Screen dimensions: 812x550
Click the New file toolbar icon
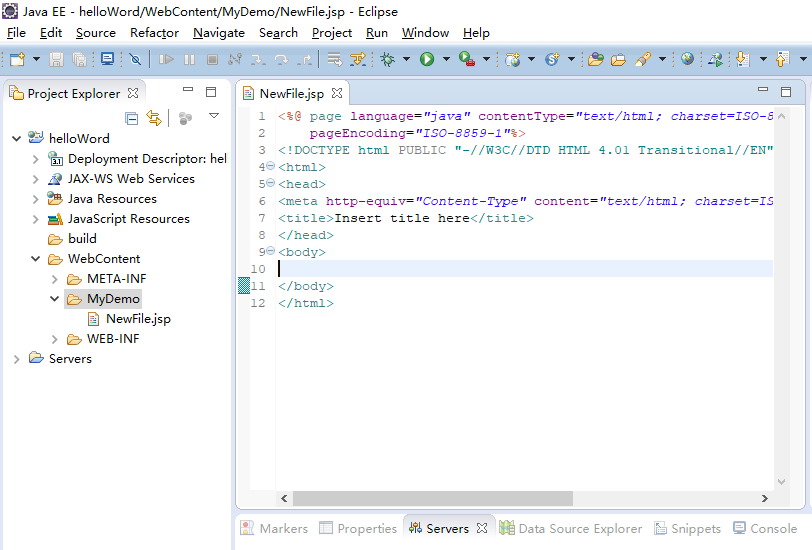[16, 60]
